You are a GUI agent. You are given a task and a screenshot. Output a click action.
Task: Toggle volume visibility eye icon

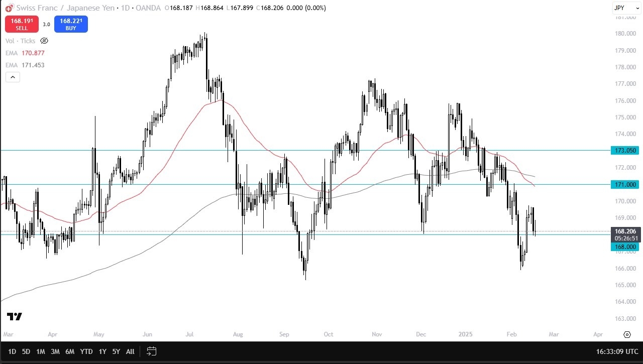pos(44,41)
